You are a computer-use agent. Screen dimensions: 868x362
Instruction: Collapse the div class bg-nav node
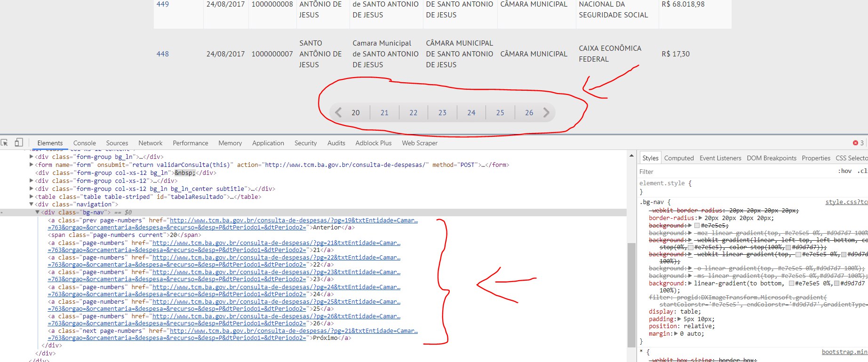38,212
